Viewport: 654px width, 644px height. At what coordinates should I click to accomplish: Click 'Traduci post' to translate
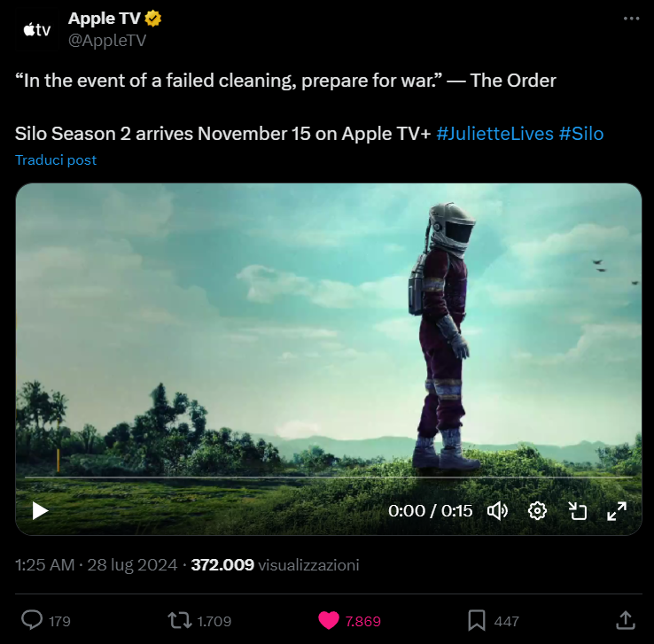pos(56,160)
